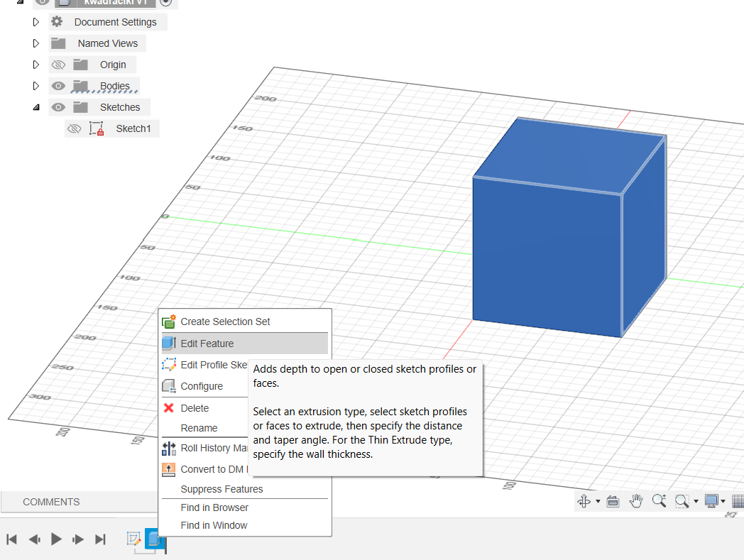Play the design timeline

[x=56, y=539]
